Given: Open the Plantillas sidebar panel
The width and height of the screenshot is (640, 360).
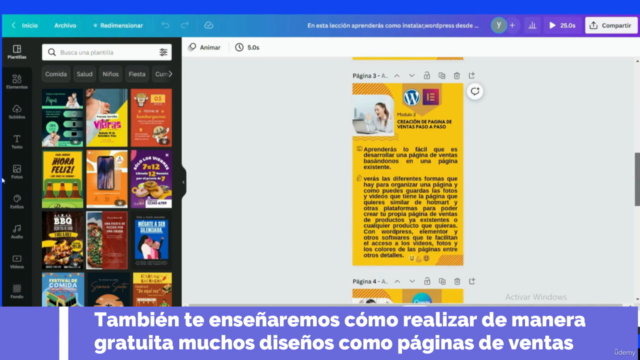Looking at the screenshot, I should [x=17, y=52].
